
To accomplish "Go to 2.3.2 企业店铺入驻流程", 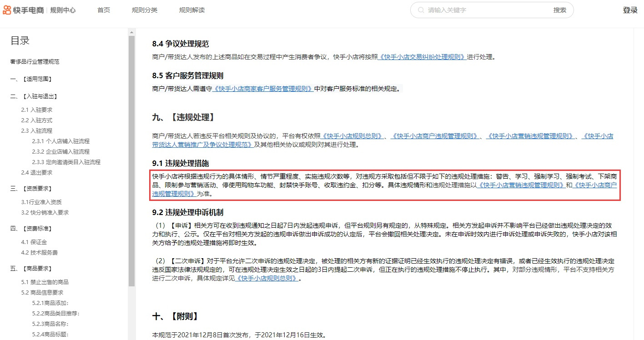I will coord(61,152).
